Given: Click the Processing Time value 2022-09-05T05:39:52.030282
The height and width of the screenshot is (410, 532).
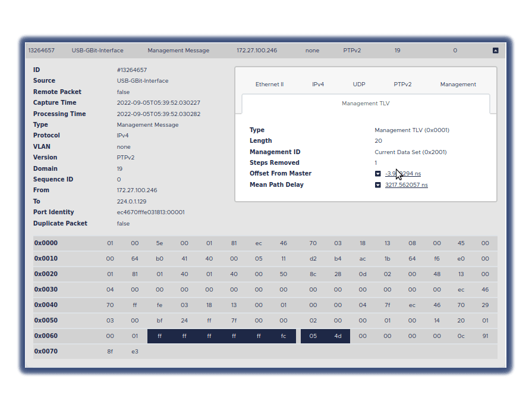Looking at the screenshot, I should [159, 114].
